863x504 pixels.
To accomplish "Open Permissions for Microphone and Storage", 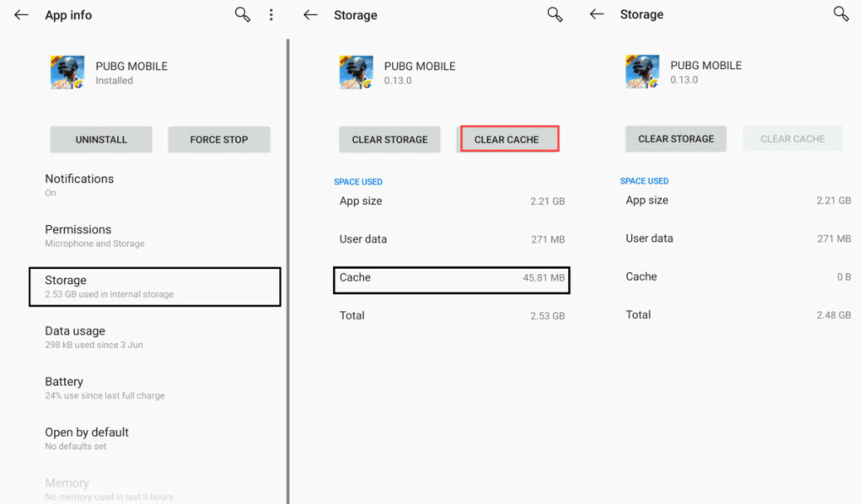I will coord(94,235).
